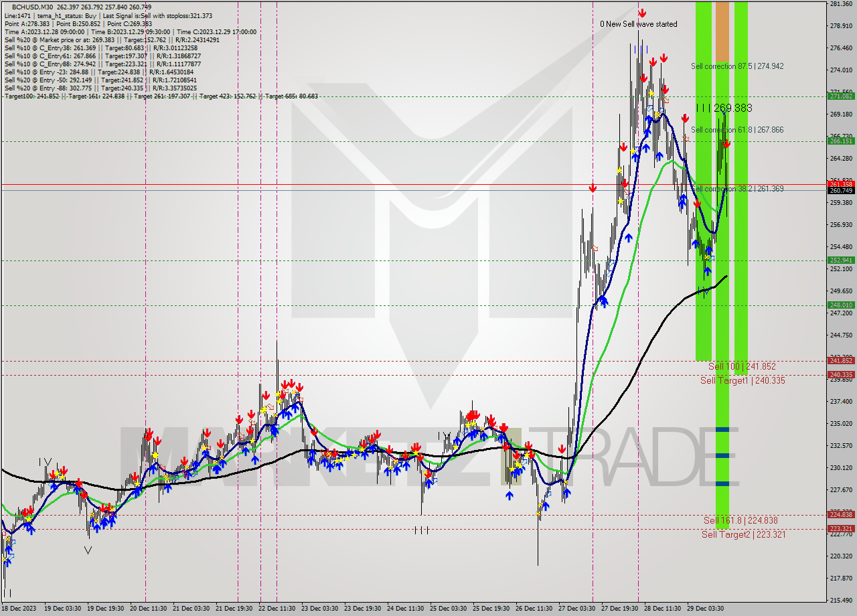Click the 232.570 price axis label

coord(841,445)
